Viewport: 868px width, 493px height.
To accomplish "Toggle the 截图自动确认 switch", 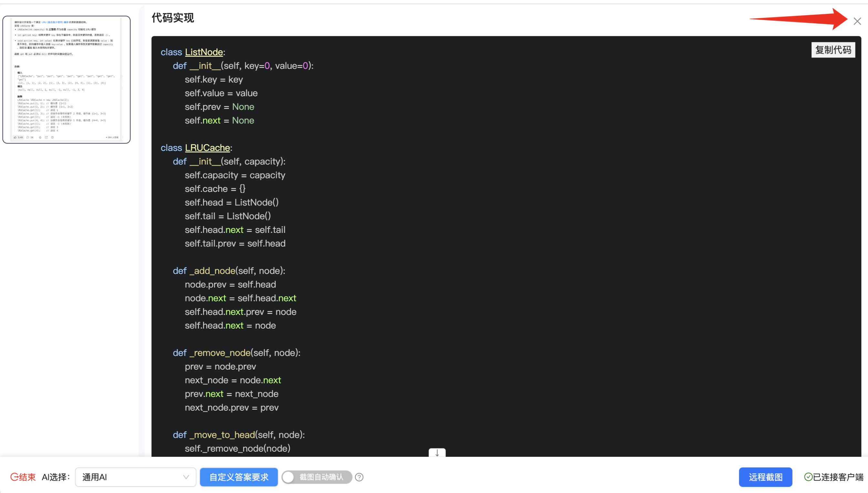I will click(x=317, y=477).
